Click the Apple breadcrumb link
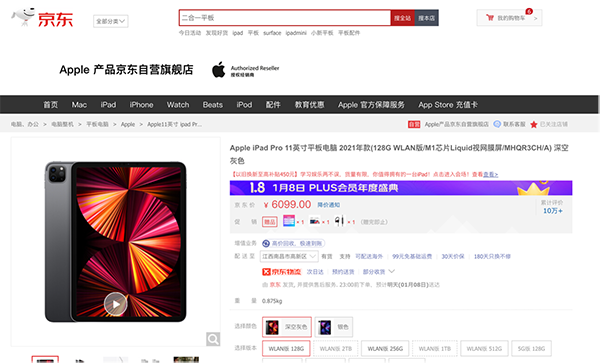The width and height of the screenshot is (600, 363). point(128,124)
